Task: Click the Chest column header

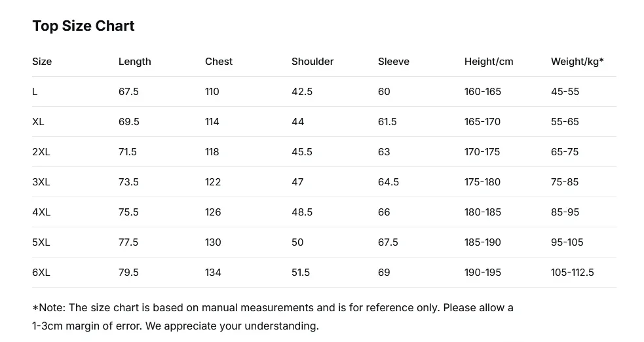Action: point(218,62)
